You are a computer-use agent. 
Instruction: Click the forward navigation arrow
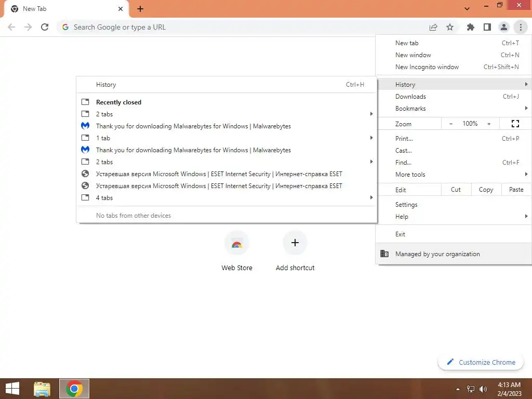tap(28, 27)
